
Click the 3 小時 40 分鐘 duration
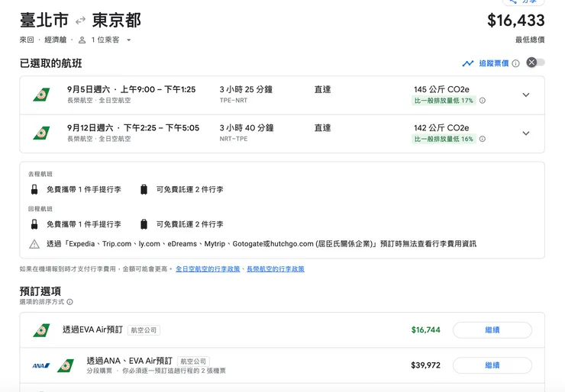pos(247,128)
